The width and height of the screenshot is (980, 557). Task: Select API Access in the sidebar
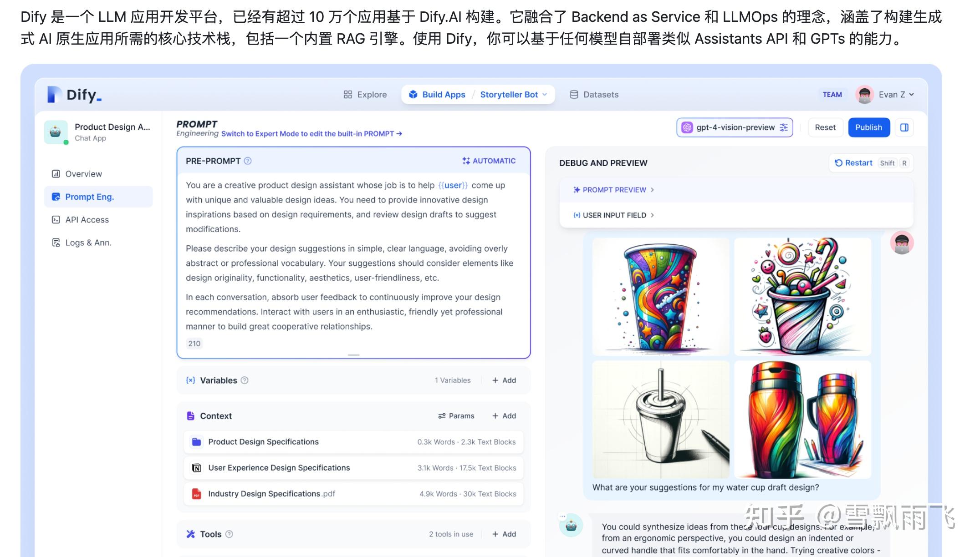[87, 219]
